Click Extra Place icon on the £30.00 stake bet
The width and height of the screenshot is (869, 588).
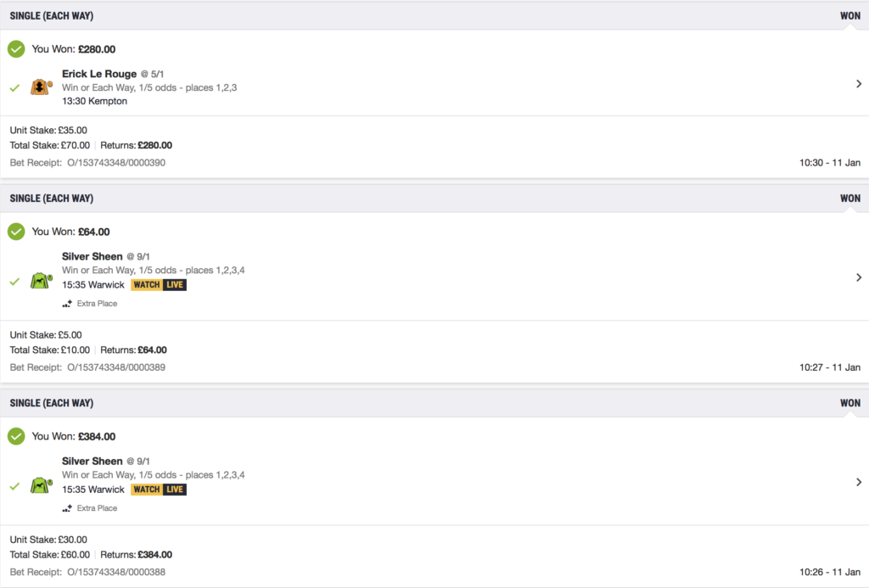coord(67,508)
